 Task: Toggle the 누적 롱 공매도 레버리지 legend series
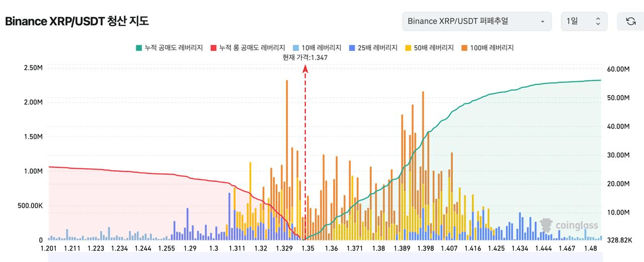248,48
